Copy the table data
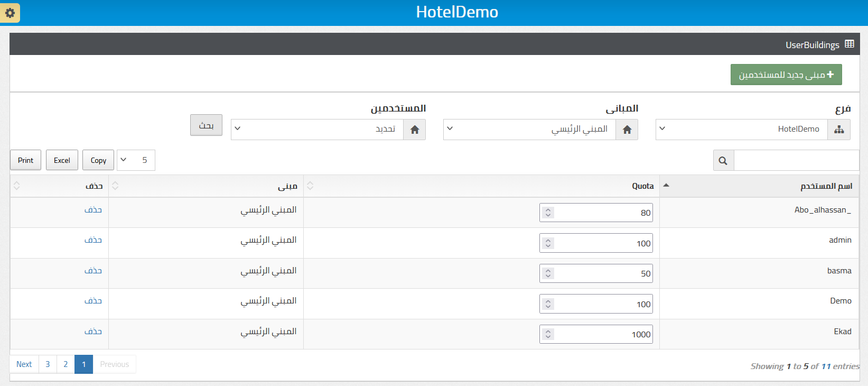868x386 pixels. [x=98, y=160]
